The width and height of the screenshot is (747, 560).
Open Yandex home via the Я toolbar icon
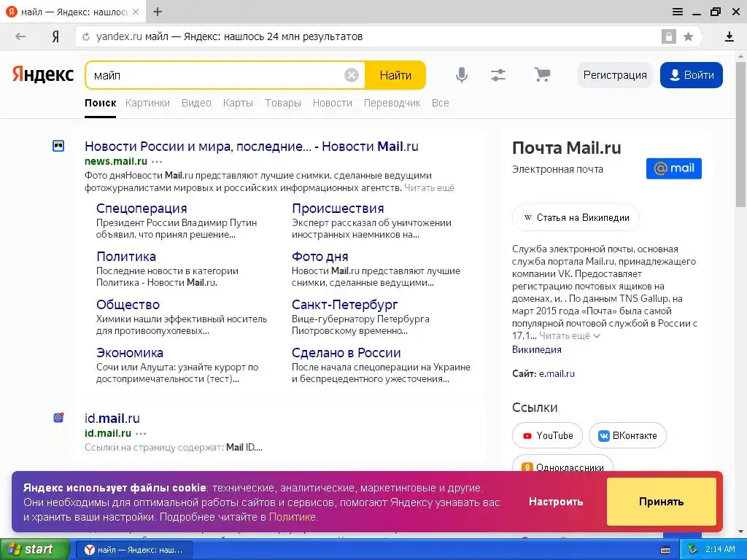pyautogui.click(x=55, y=36)
